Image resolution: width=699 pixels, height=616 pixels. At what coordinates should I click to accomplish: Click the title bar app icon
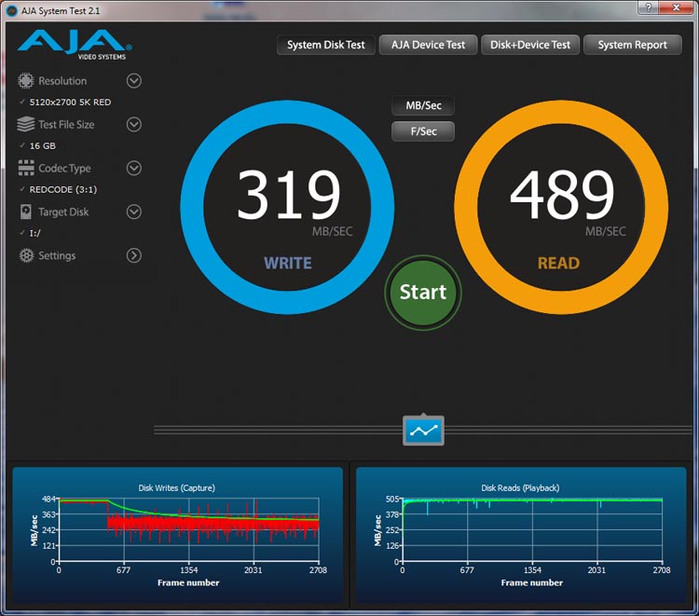click(x=11, y=10)
